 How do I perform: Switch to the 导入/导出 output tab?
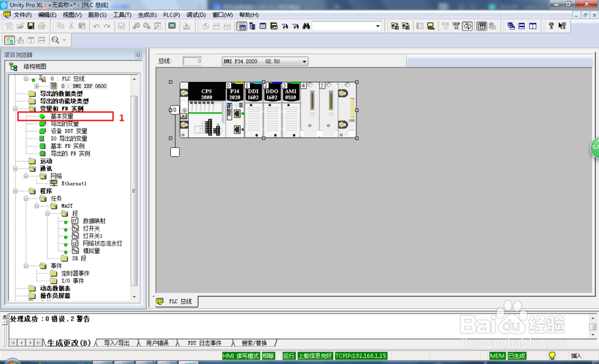click(x=117, y=343)
